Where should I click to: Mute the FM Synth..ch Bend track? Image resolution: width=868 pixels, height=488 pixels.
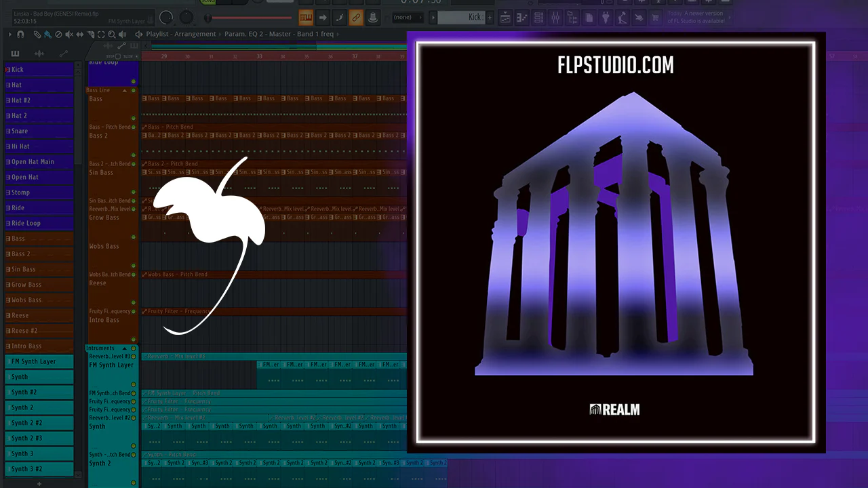(x=134, y=393)
